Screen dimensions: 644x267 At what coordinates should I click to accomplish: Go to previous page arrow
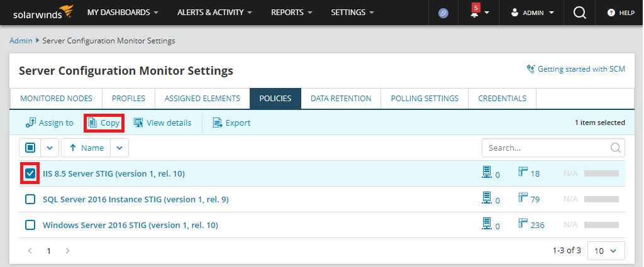tap(30, 251)
